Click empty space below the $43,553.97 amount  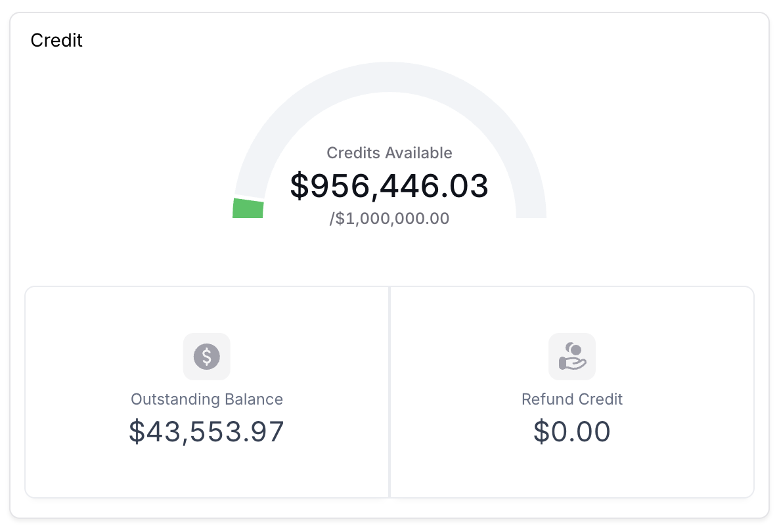pos(207,473)
